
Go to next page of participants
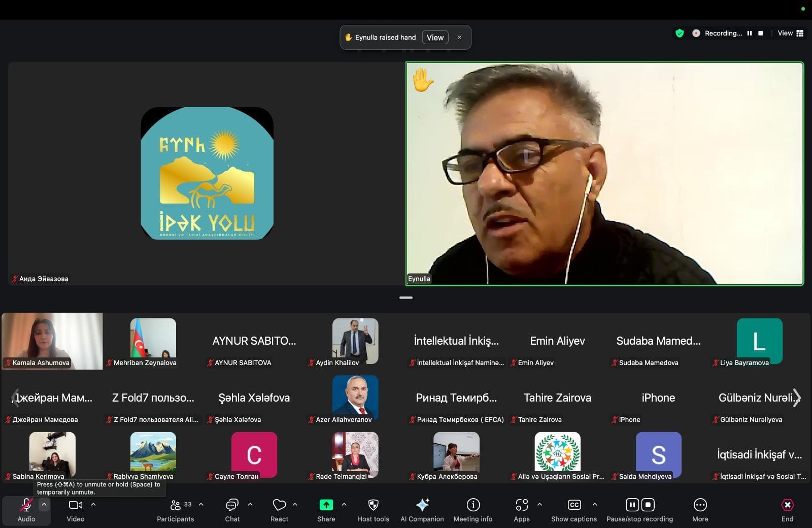tap(797, 398)
